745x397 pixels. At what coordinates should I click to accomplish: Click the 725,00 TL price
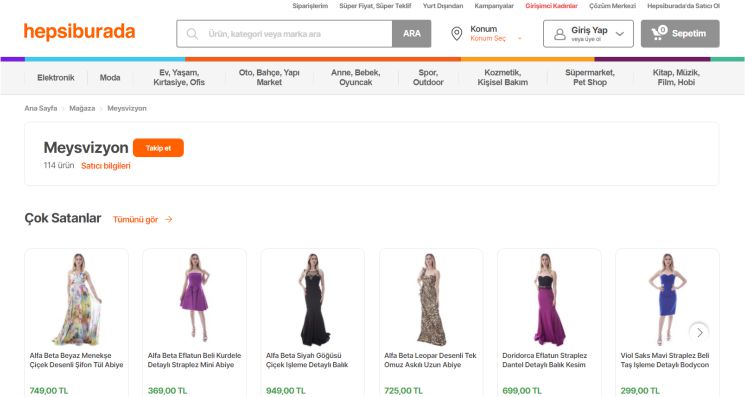coord(403,390)
